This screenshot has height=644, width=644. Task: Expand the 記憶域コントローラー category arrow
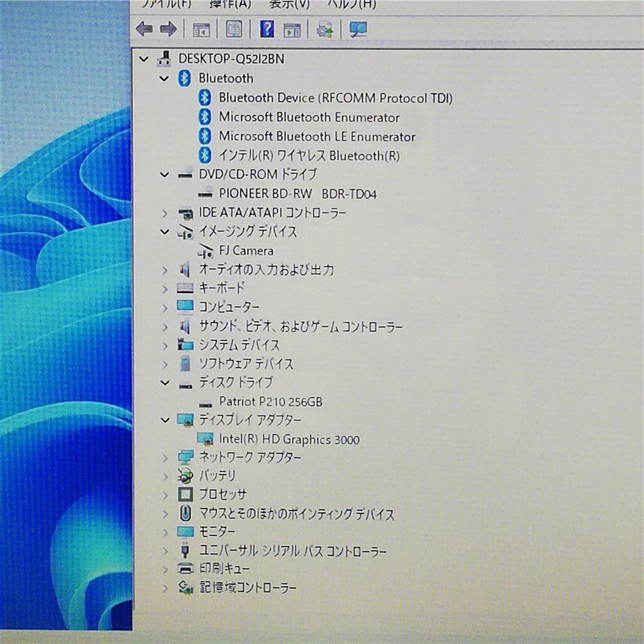[165, 589]
